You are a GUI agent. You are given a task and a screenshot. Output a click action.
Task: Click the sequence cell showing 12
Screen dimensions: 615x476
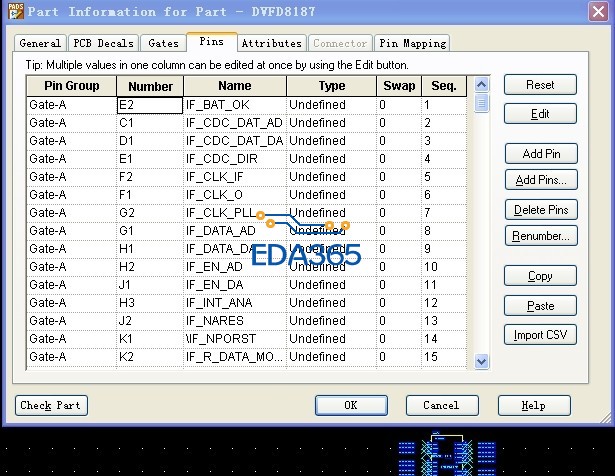pos(444,303)
